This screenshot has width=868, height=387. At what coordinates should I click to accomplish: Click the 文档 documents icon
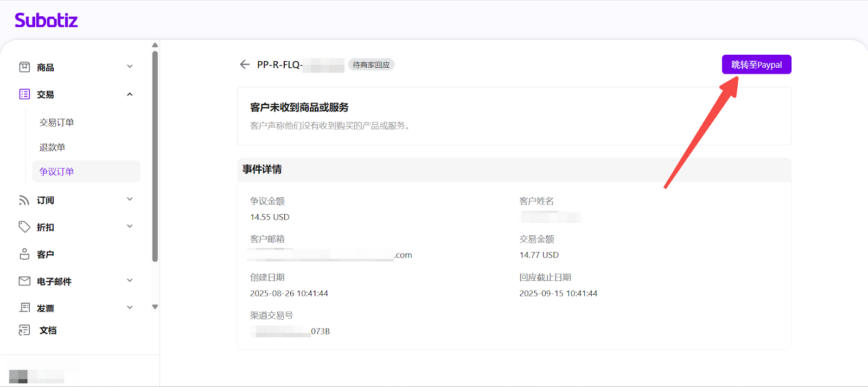tap(24, 330)
